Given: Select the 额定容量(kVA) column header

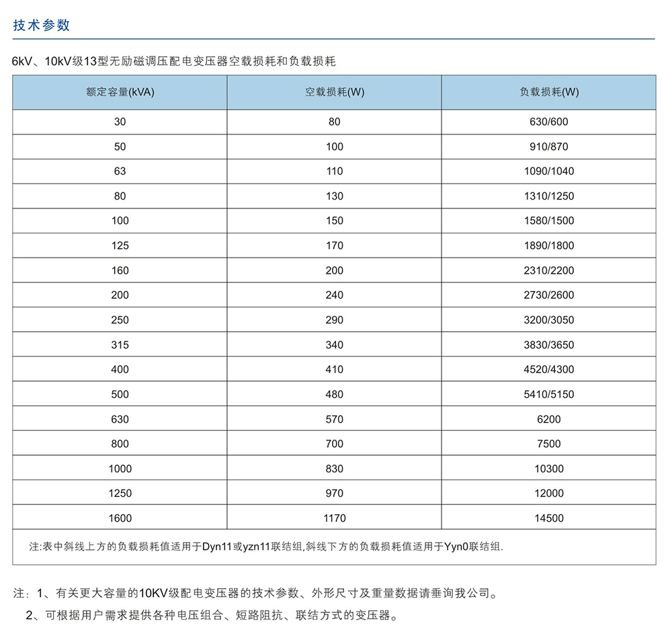Looking at the screenshot, I should [x=120, y=92].
